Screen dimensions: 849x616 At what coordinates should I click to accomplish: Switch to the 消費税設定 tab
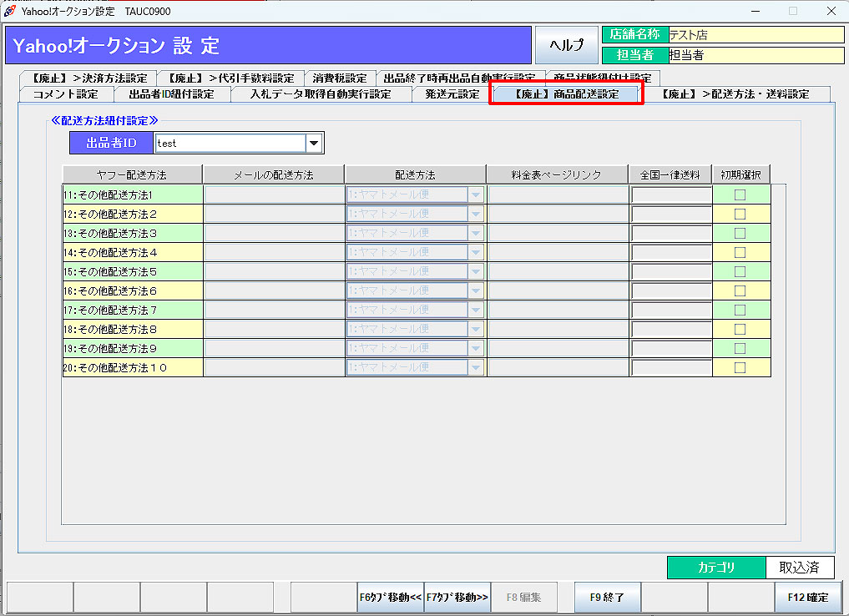[340, 76]
